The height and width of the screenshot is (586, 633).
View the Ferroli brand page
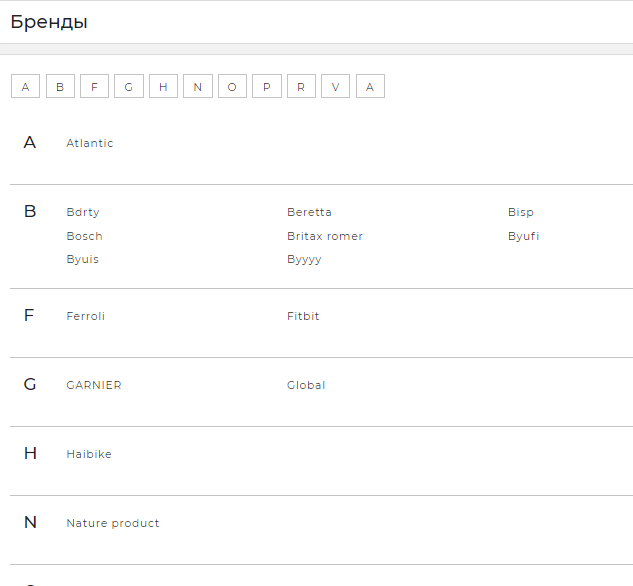click(85, 316)
